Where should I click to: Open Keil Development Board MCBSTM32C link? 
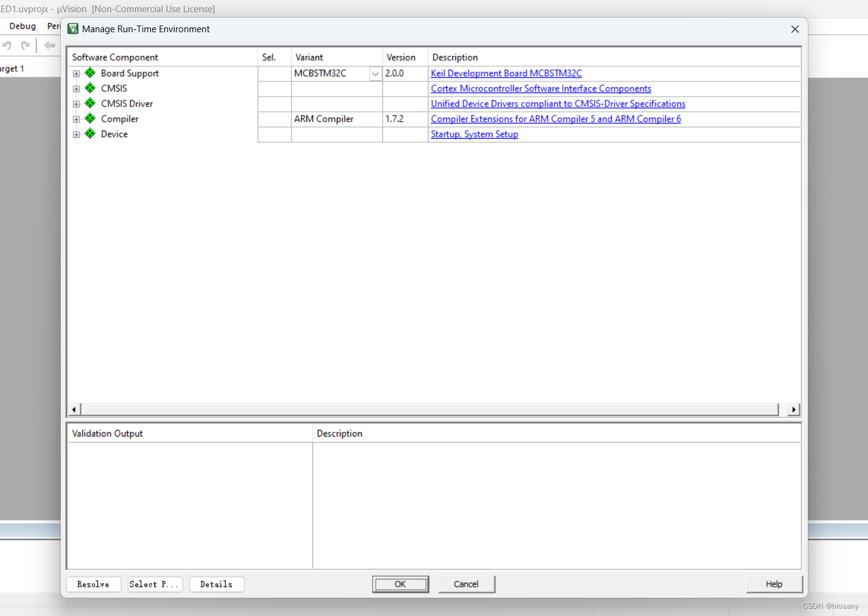(x=506, y=73)
